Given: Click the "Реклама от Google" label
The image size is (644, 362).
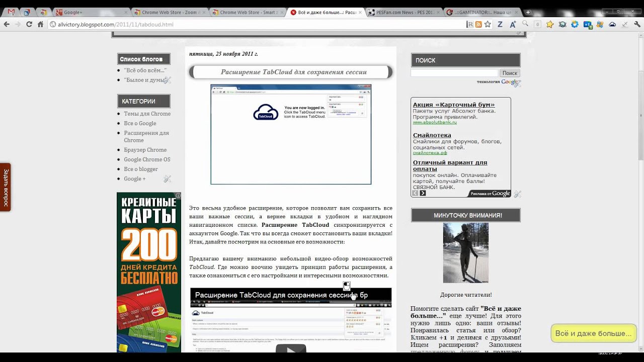Looking at the screenshot, I should pyautogui.click(x=490, y=194).
